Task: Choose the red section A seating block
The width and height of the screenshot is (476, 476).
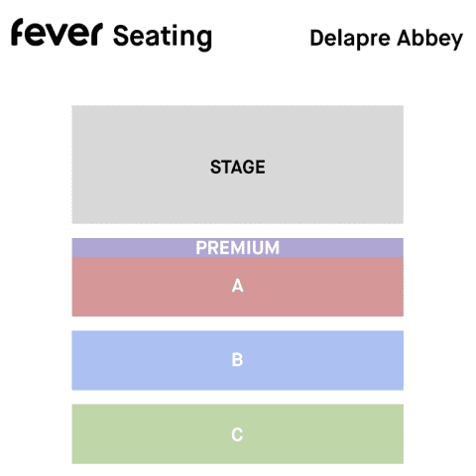Action: pos(238,287)
